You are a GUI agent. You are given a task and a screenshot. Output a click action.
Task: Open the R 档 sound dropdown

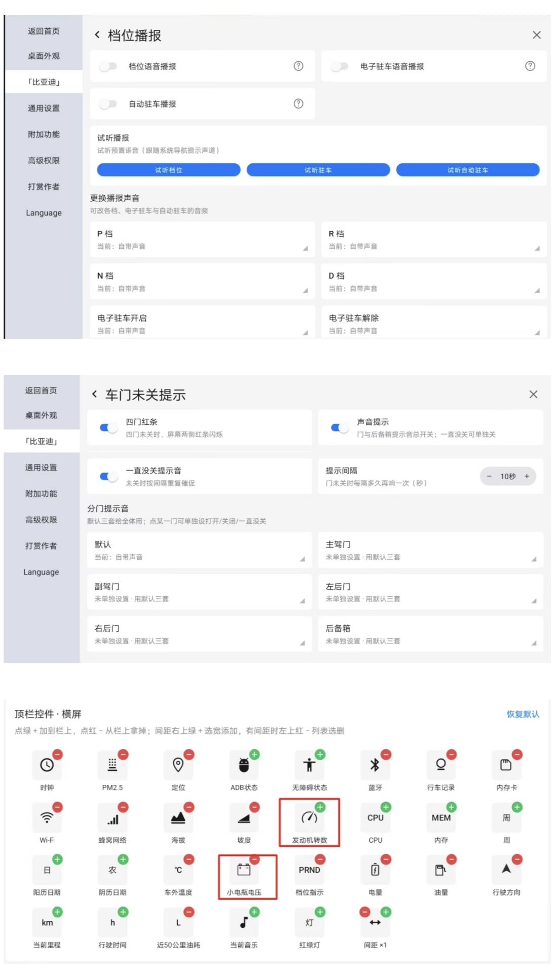tap(434, 239)
